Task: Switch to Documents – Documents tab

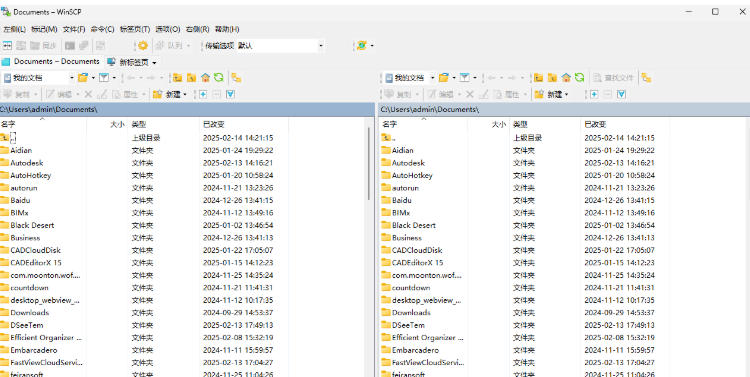Action: tap(51, 62)
